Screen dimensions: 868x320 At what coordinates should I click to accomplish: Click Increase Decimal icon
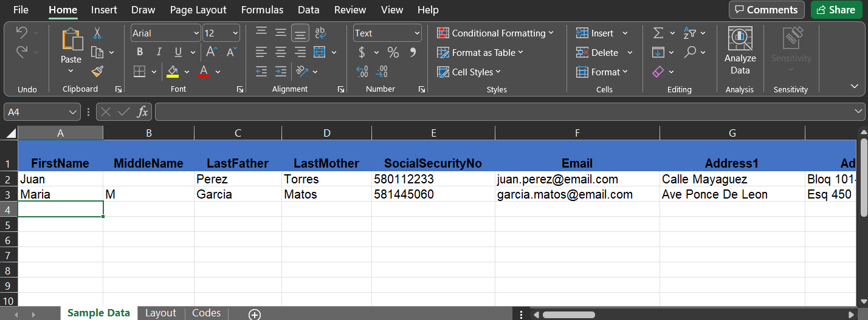(x=362, y=72)
